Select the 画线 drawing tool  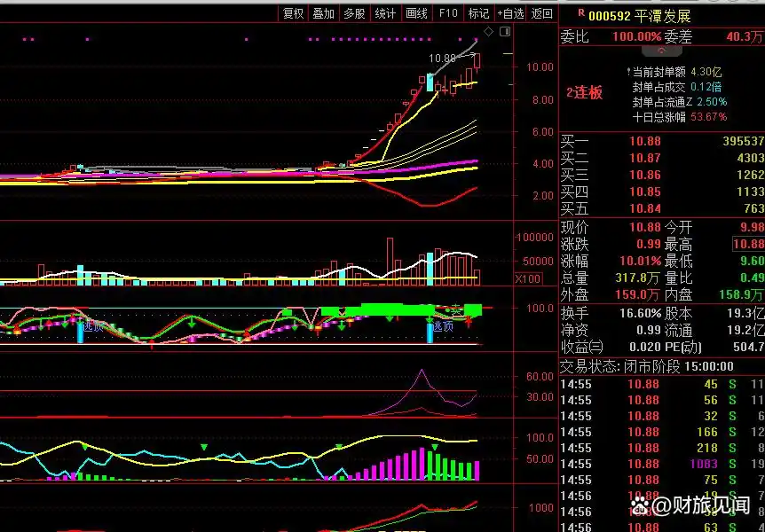coord(416,13)
